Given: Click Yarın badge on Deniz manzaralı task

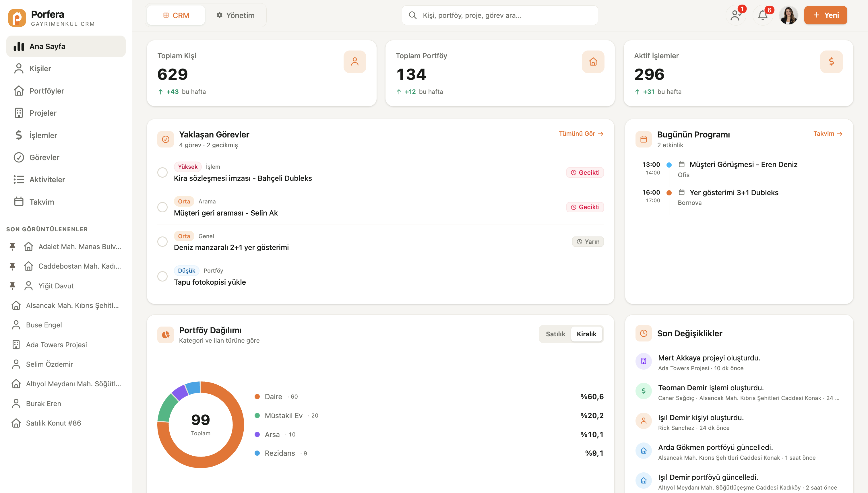Looking at the screenshot, I should pyautogui.click(x=588, y=241).
